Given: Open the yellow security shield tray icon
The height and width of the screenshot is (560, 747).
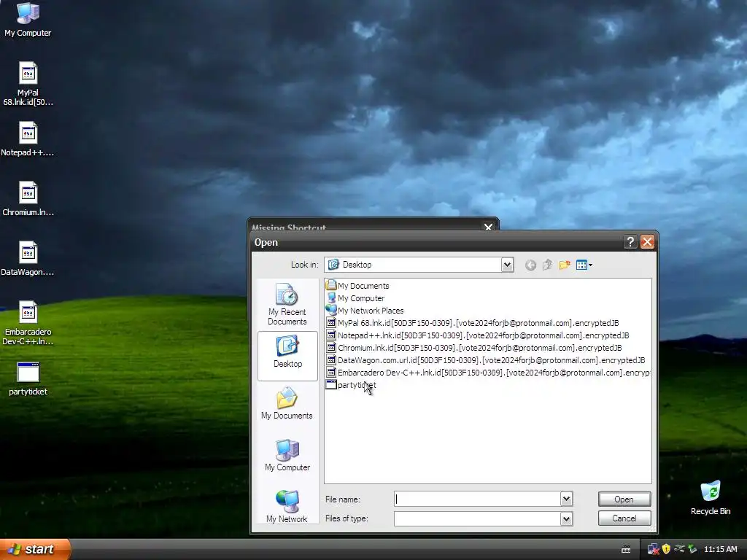Looking at the screenshot, I should pyautogui.click(x=666, y=549).
